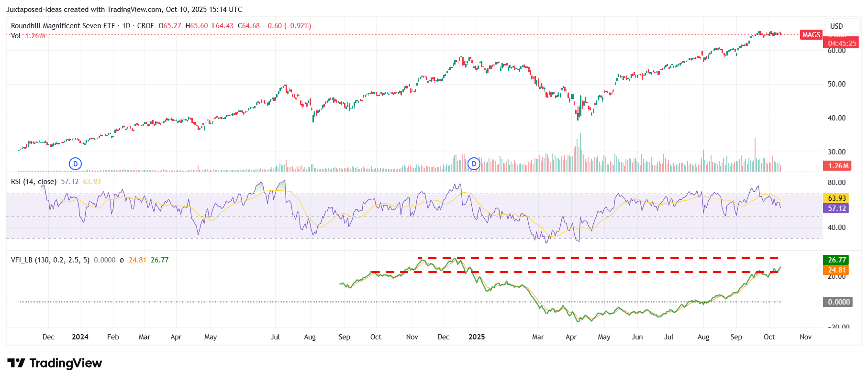Open the Roundhill Magnificent Seven ETF symbol menu

pyautogui.click(x=62, y=26)
